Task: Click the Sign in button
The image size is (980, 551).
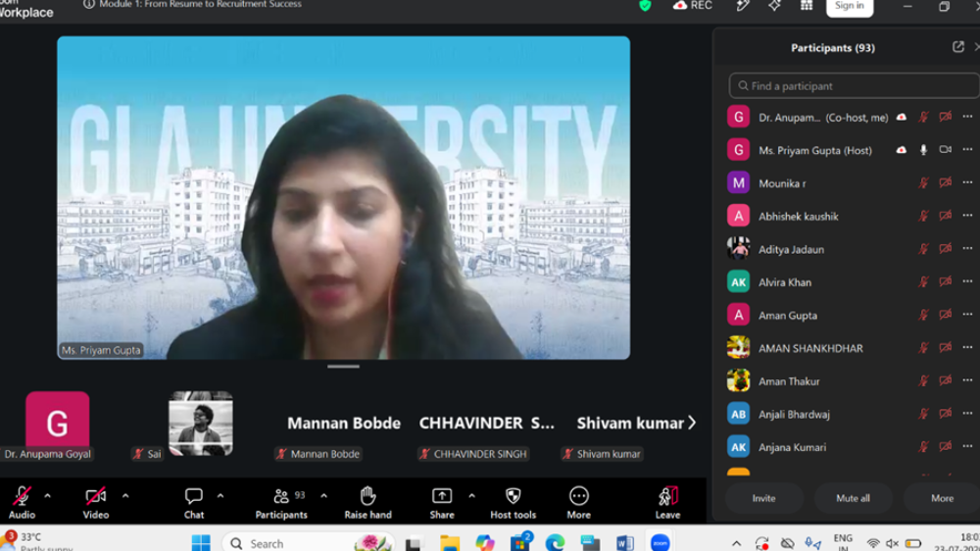Action: coord(850,6)
